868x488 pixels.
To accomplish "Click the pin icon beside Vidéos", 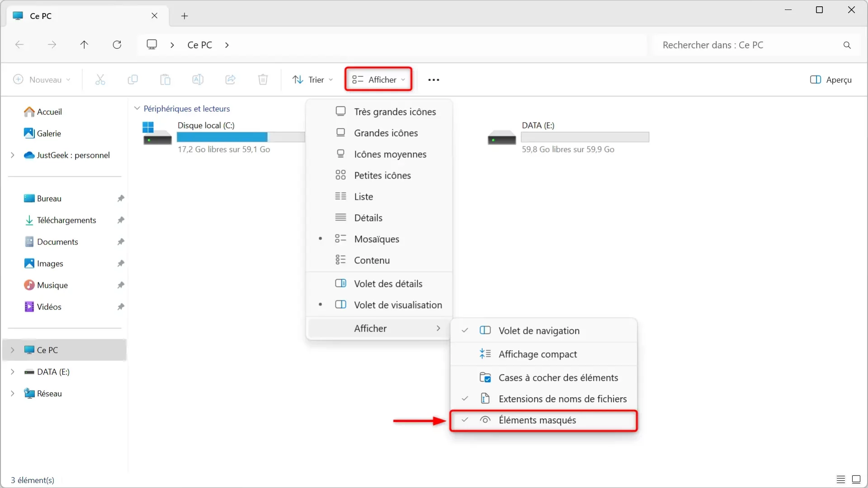I will click(x=121, y=307).
